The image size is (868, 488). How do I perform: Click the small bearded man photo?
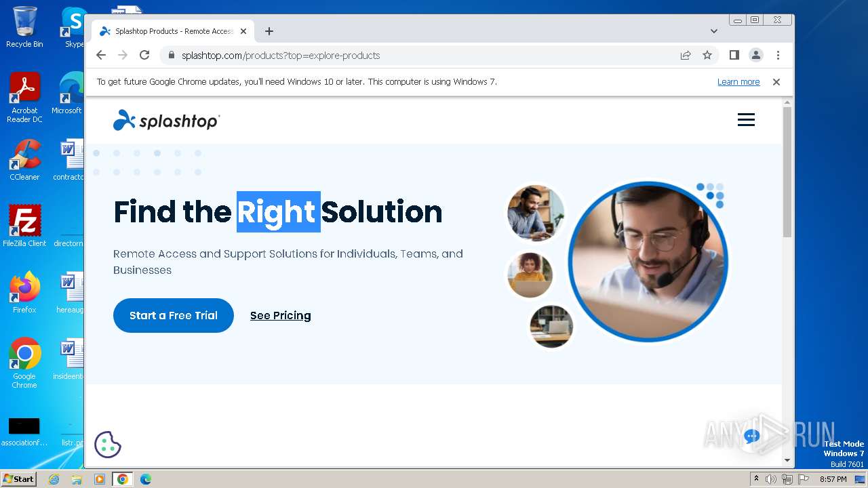(x=536, y=213)
